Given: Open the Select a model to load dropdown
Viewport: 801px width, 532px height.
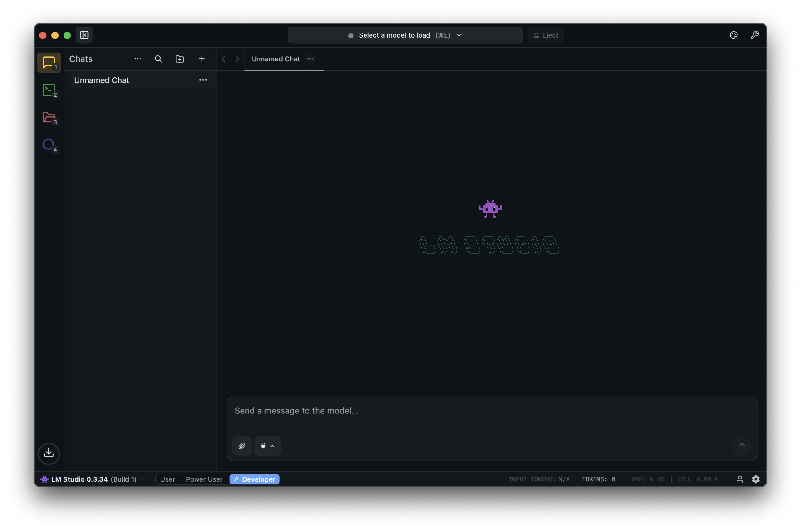Looking at the screenshot, I should coord(405,35).
